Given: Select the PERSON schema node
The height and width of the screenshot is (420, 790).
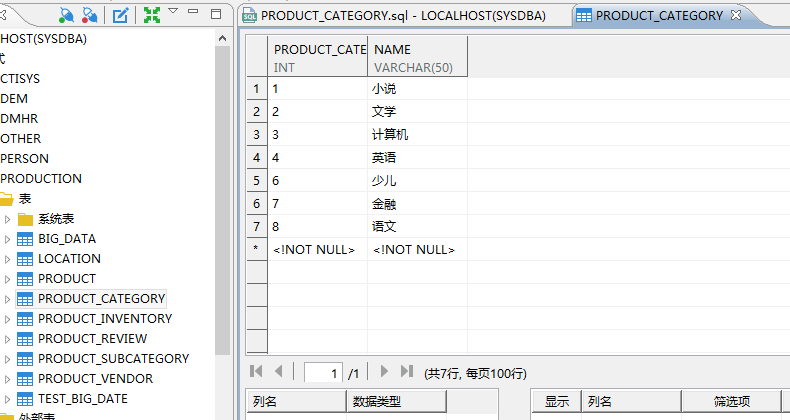Looking at the screenshot, I should (x=25, y=159).
